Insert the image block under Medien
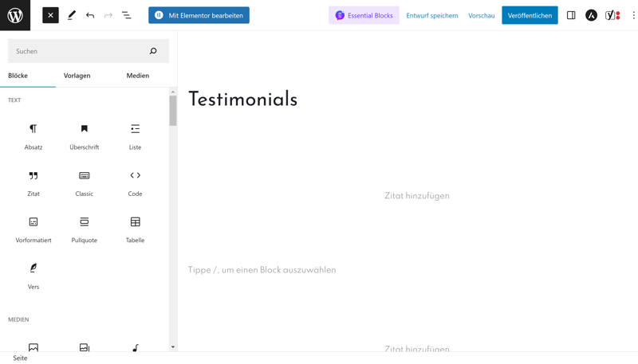The image size is (638, 364). point(33,347)
